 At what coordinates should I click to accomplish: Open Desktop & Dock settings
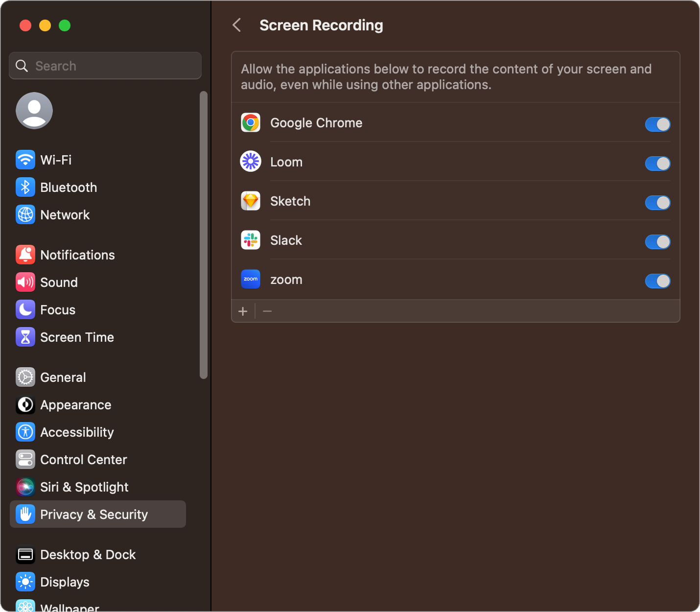click(98, 554)
